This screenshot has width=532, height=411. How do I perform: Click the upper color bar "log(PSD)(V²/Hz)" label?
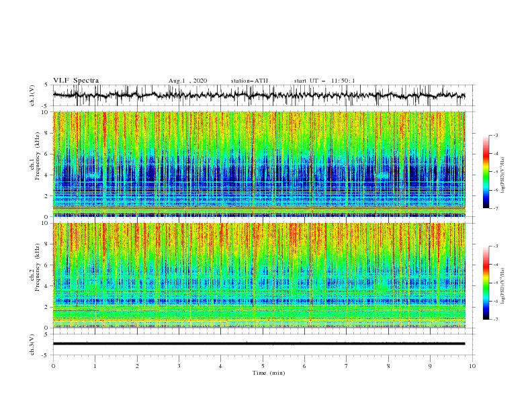pos(502,175)
